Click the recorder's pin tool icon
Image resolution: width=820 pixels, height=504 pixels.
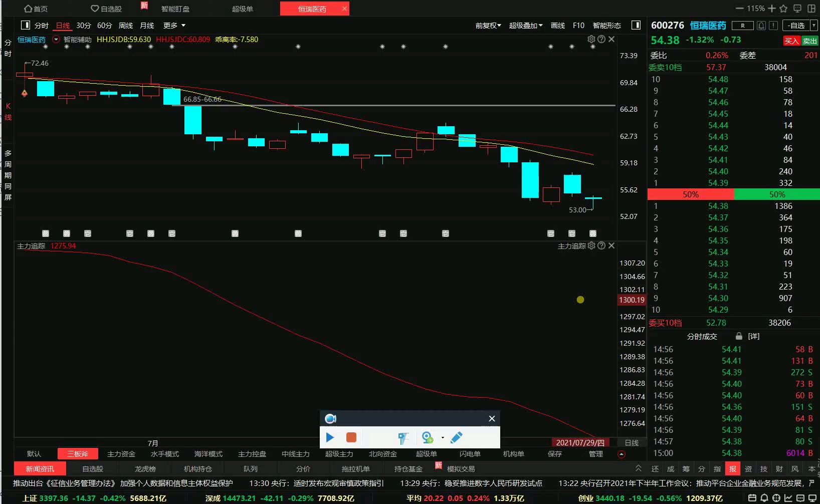403,438
